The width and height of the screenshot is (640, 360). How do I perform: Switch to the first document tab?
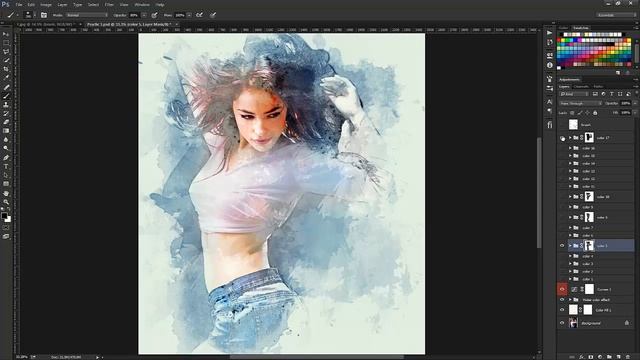point(48,24)
